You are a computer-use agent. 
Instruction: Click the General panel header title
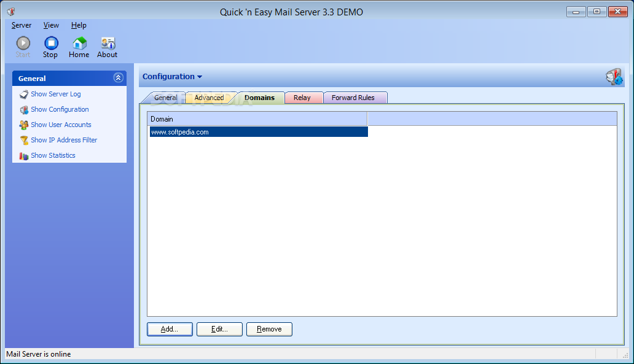point(32,79)
